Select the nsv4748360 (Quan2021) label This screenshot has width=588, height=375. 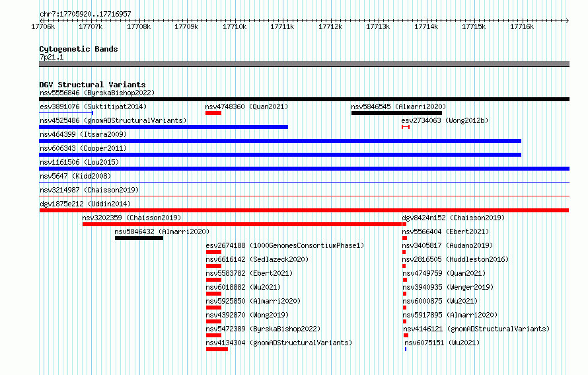pyautogui.click(x=246, y=106)
